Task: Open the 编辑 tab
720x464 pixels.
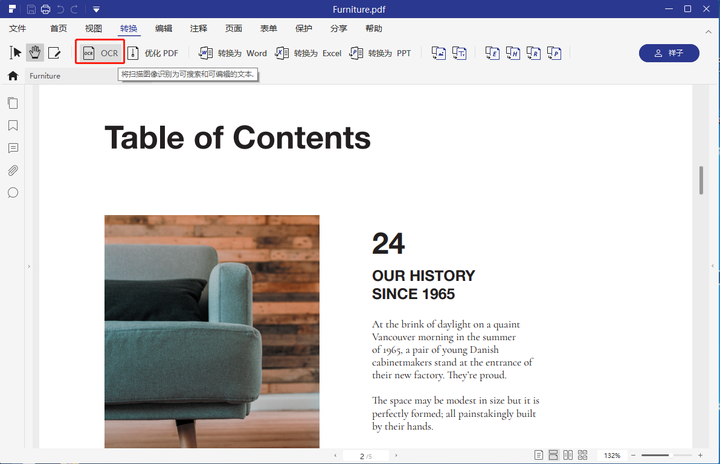Action: [x=163, y=28]
